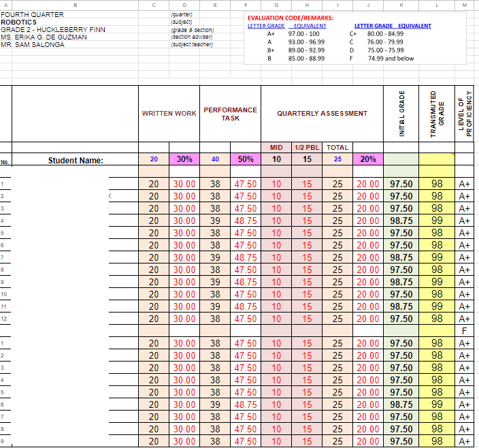The width and height of the screenshot is (479, 448).
Task: Select column header M
Action: pyautogui.click(x=465, y=5)
